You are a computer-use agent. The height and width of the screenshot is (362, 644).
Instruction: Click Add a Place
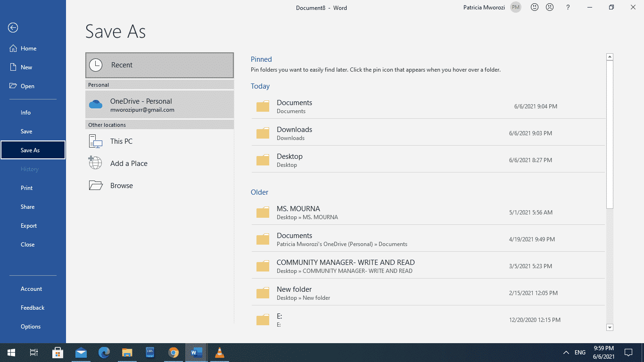130,163
